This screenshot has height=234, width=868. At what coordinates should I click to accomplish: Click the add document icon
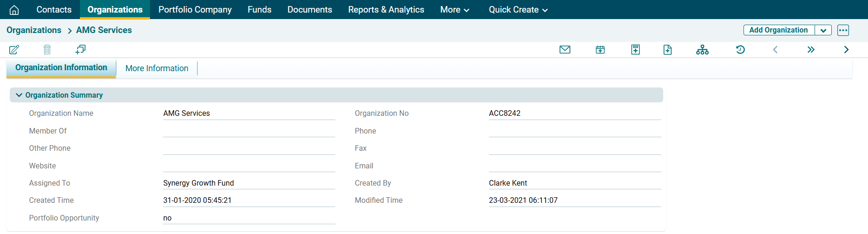pyautogui.click(x=667, y=50)
